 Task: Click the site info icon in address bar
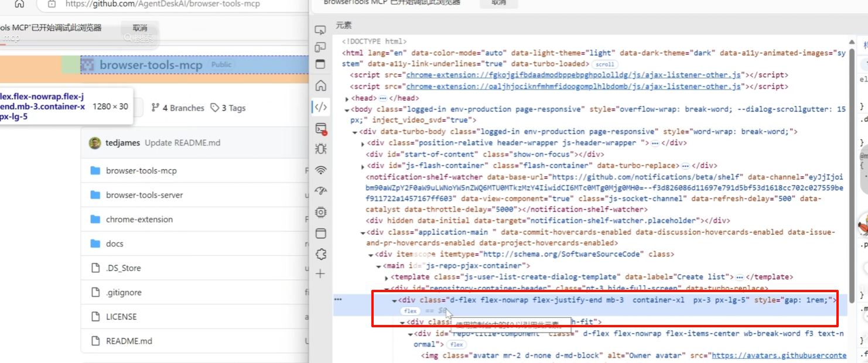point(52,4)
